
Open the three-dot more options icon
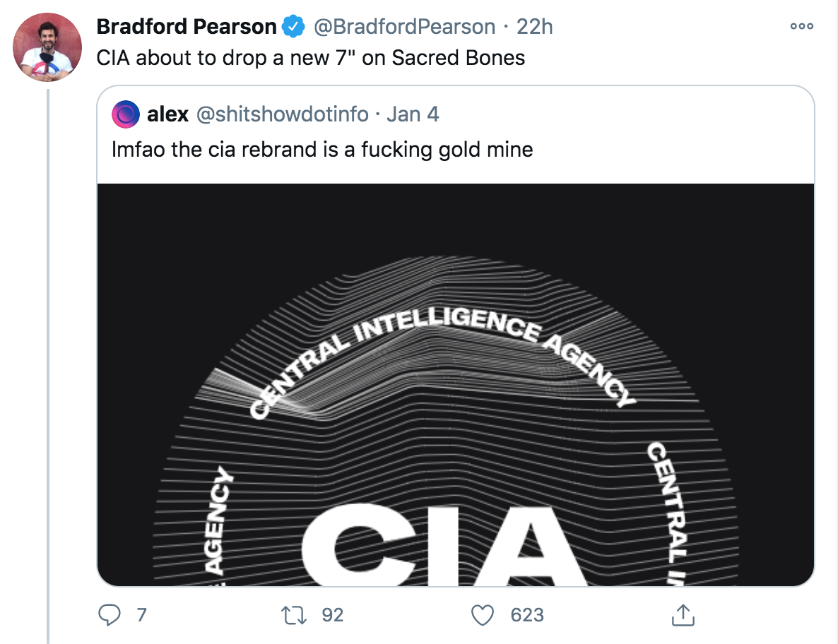point(801,25)
